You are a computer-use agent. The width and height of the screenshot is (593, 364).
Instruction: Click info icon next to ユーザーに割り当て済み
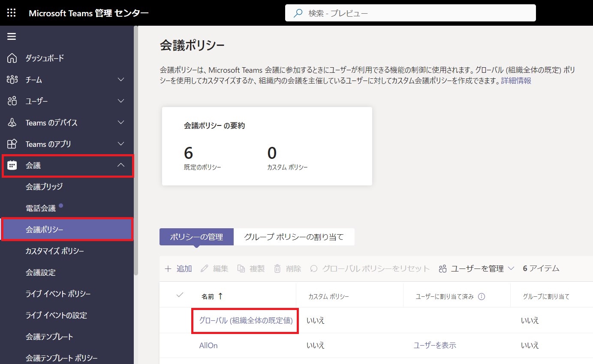[x=482, y=296]
